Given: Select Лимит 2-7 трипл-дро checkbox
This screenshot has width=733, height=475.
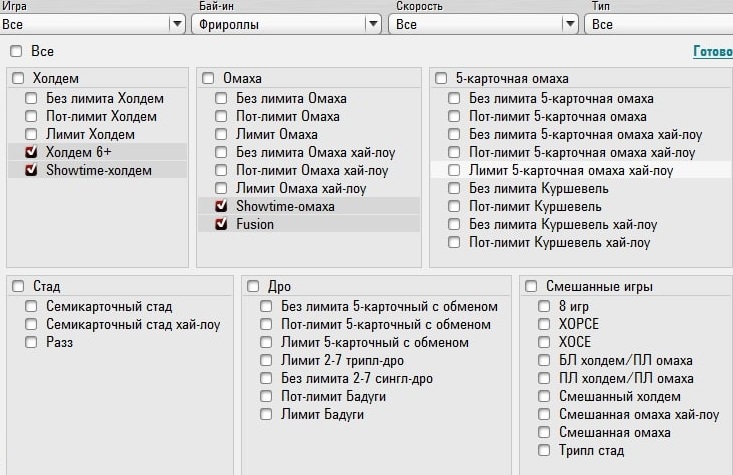Looking at the screenshot, I should pos(266,360).
